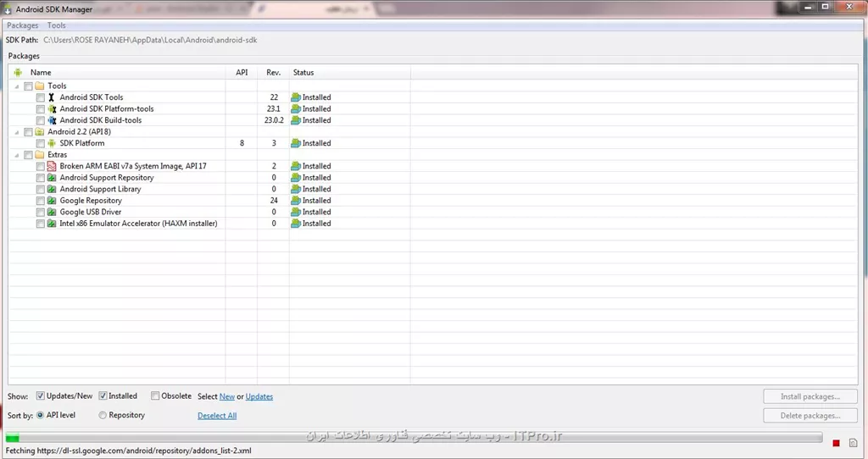868x459 pixels.
Task: Click the icon beside Google USB Driver
Action: 52,212
